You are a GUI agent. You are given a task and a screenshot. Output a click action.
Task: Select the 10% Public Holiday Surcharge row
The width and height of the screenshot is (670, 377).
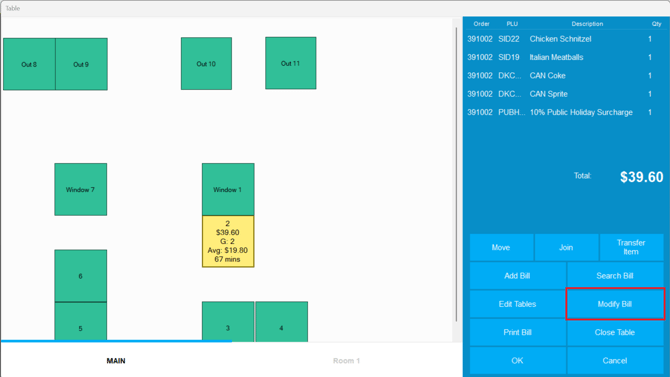[x=566, y=112]
